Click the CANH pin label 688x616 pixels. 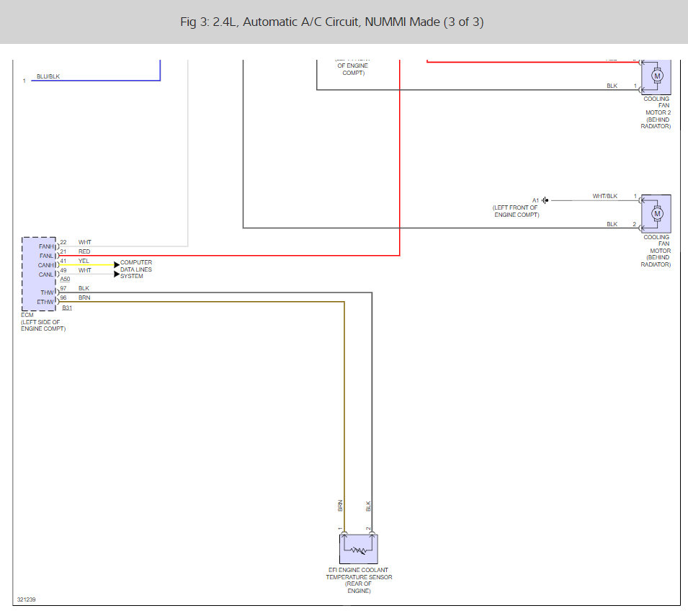point(45,265)
